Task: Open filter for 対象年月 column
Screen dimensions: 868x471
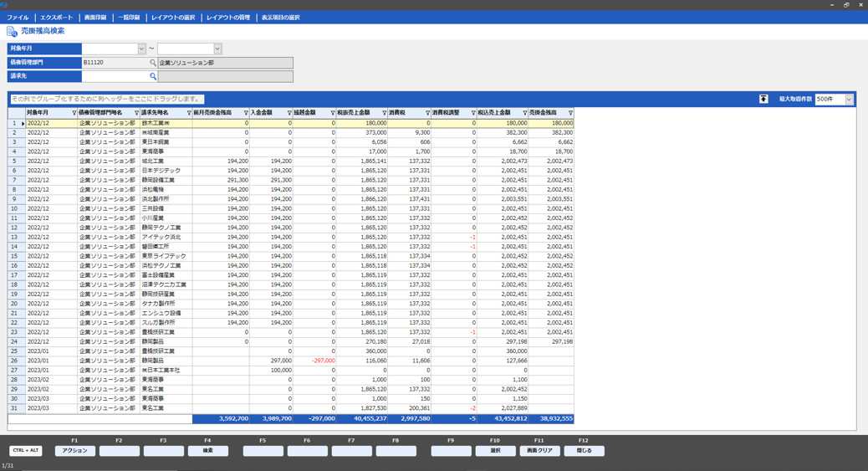Action: pyautogui.click(x=74, y=113)
